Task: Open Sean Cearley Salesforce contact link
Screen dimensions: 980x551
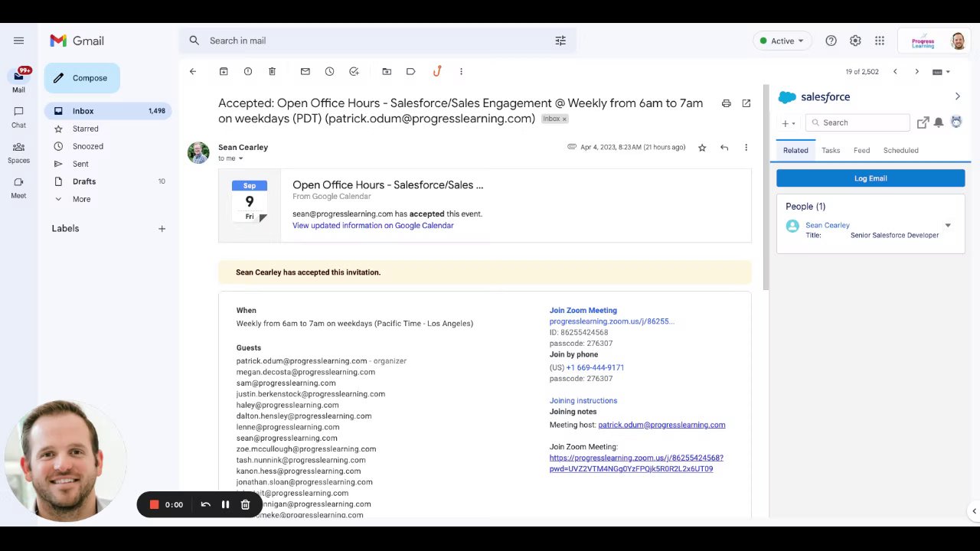Action: (x=827, y=226)
